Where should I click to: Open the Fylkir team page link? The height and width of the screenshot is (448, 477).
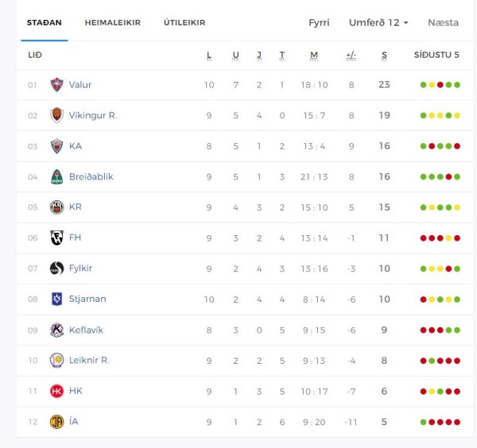(80, 268)
